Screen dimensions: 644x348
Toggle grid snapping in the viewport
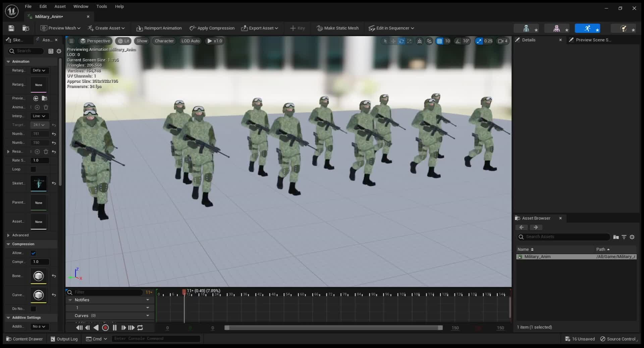coord(440,41)
